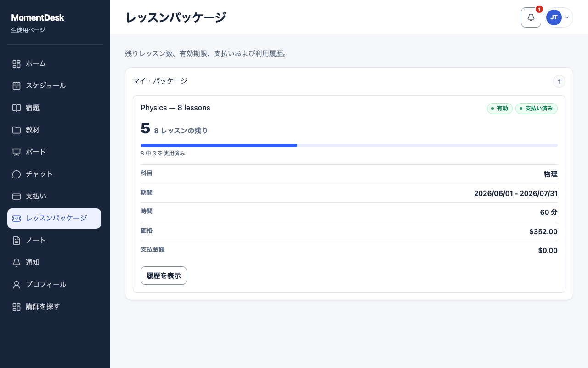The width and height of the screenshot is (588, 368).
Task: Click the ノート document icon
Action: [17, 241]
